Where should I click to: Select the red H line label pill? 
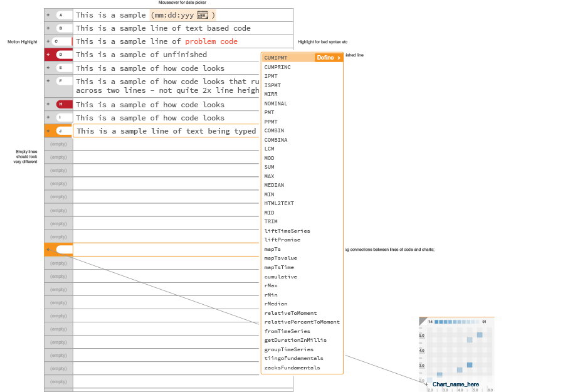pyautogui.click(x=64, y=104)
